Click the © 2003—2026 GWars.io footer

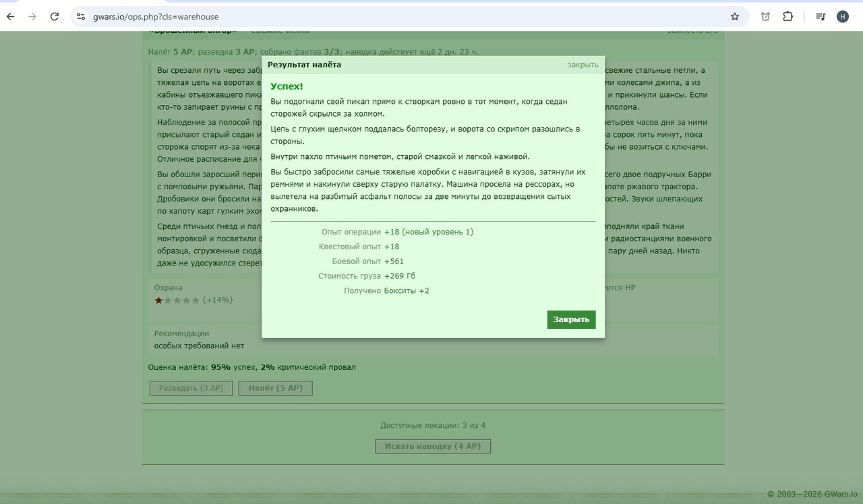pos(812,494)
